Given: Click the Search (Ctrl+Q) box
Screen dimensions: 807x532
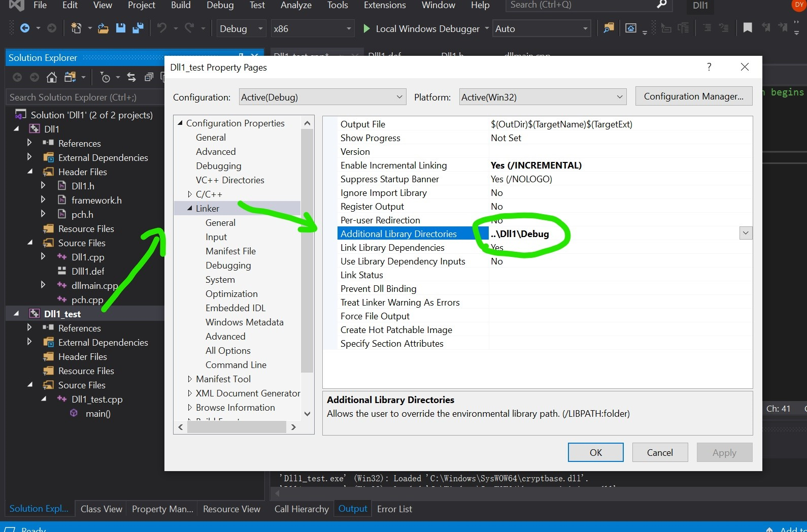Looking at the screenshot, I should [x=588, y=5].
